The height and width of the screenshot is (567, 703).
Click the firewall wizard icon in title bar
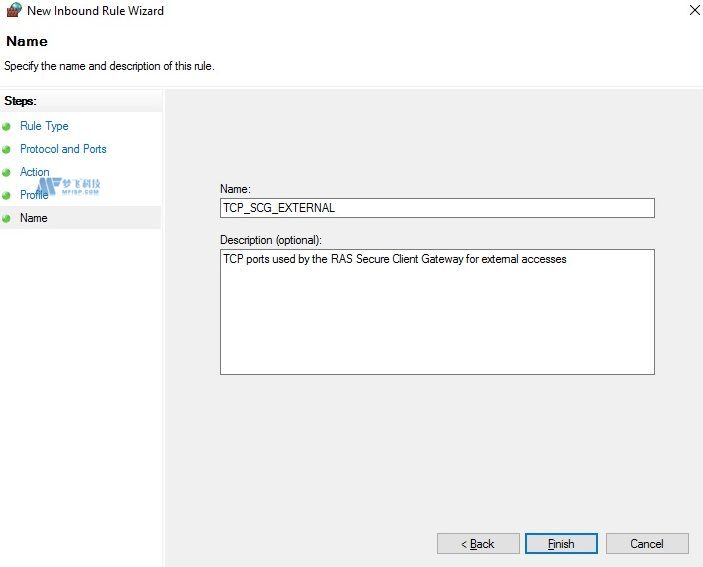point(14,11)
